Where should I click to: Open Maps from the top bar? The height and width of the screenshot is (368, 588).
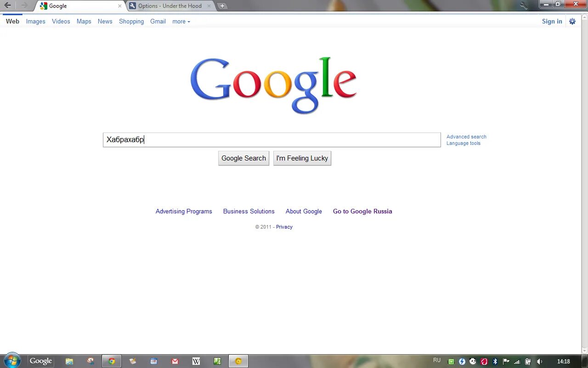tap(84, 21)
